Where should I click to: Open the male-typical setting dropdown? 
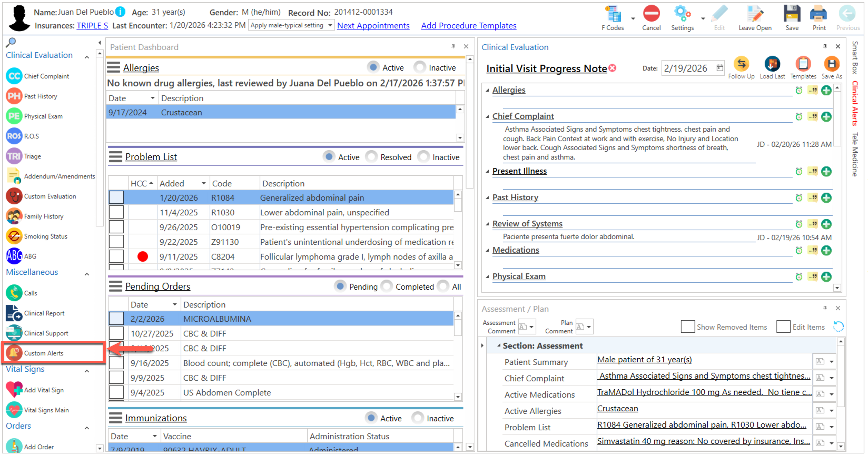point(330,25)
